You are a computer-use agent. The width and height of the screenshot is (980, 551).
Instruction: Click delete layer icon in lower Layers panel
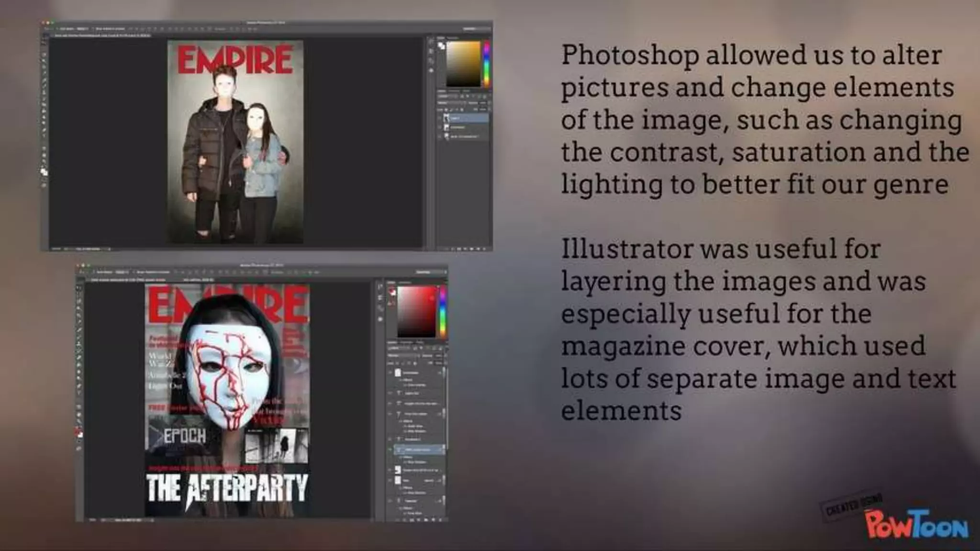441,519
